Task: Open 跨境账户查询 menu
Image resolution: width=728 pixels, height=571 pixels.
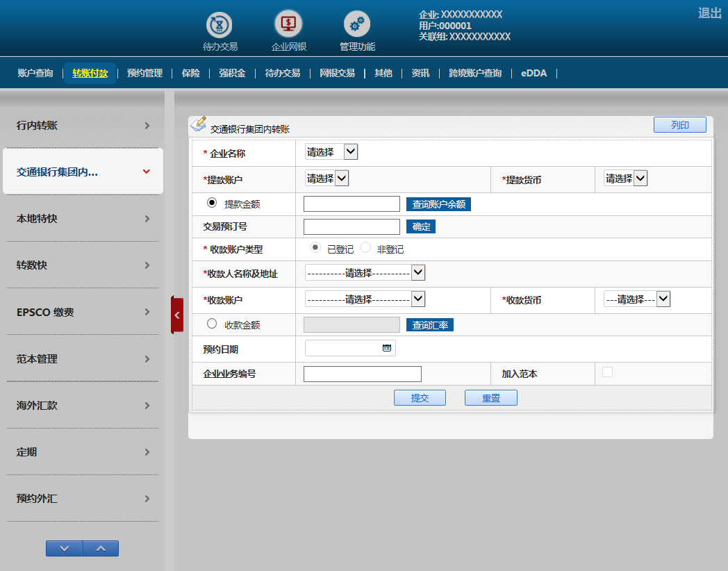Action: click(475, 73)
